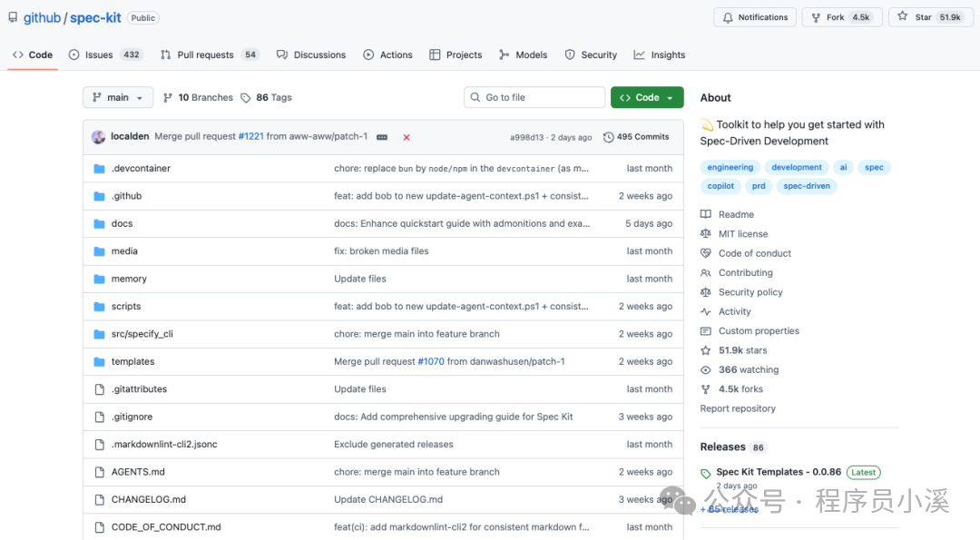Click the failed status X icon on latest commit
This screenshot has width=980, height=540.
click(x=407, y=138)
